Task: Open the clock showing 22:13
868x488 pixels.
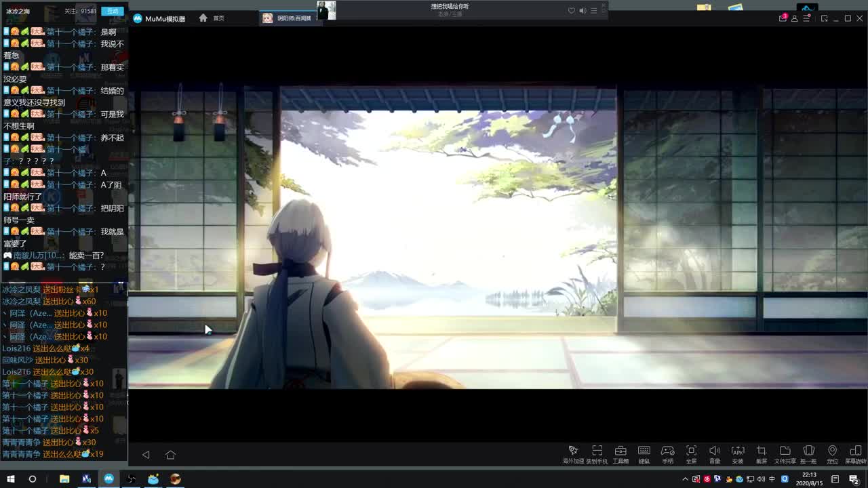Action: pos(809,479)
